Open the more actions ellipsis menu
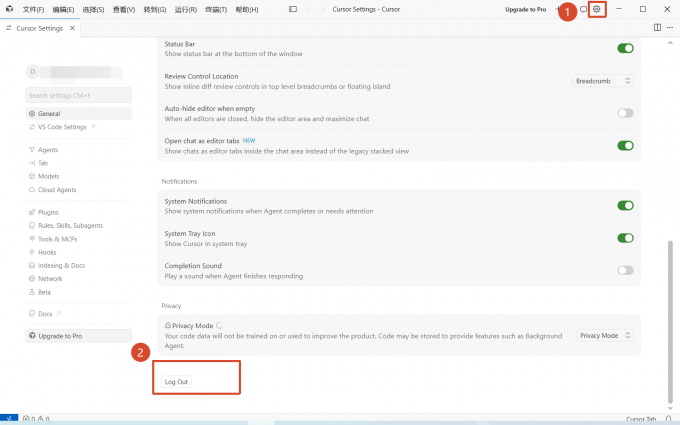Screen dimensions: 680x425 (670, 27)
